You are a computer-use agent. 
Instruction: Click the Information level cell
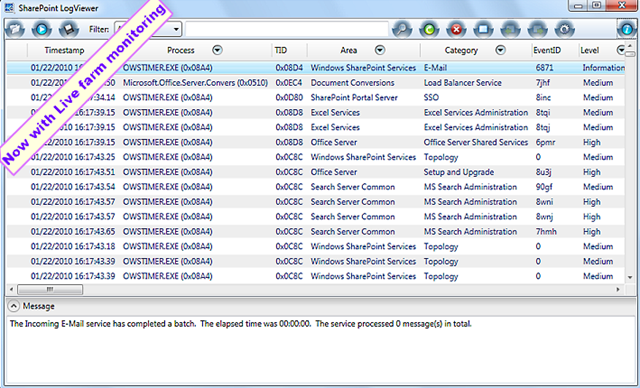tap(603, 68)
